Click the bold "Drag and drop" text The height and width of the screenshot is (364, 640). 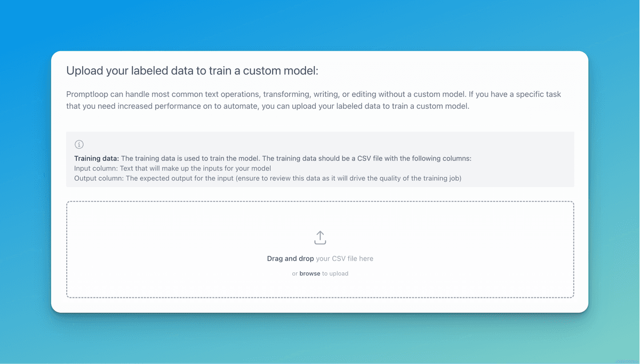pos(290,258)
